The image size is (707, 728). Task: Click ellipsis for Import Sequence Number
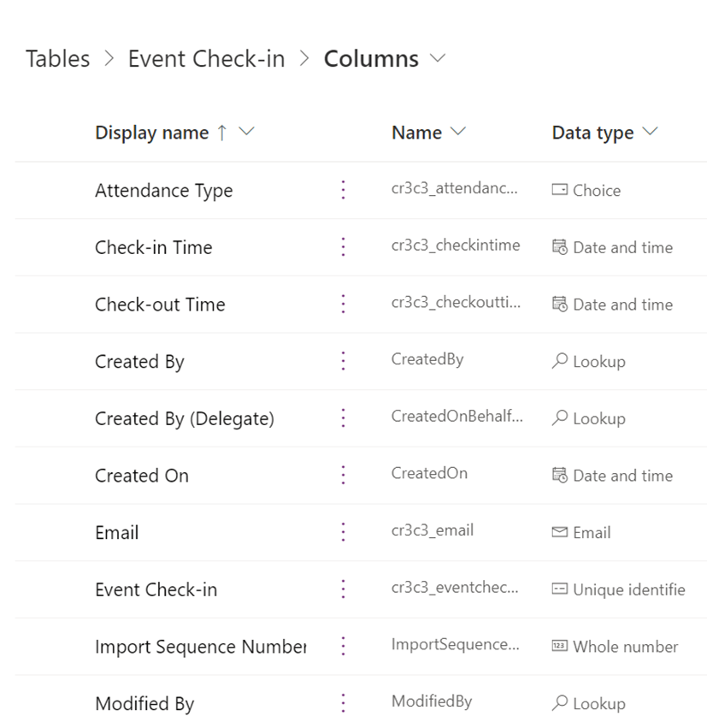[343, 646]
